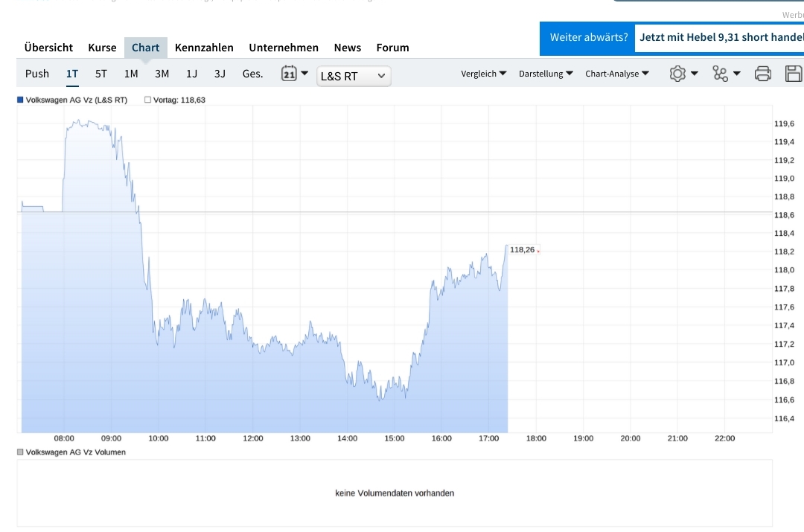The height and width of the screenshot is (532, 804).
Task: Open the Forum tab
Action: pos(393,48)
